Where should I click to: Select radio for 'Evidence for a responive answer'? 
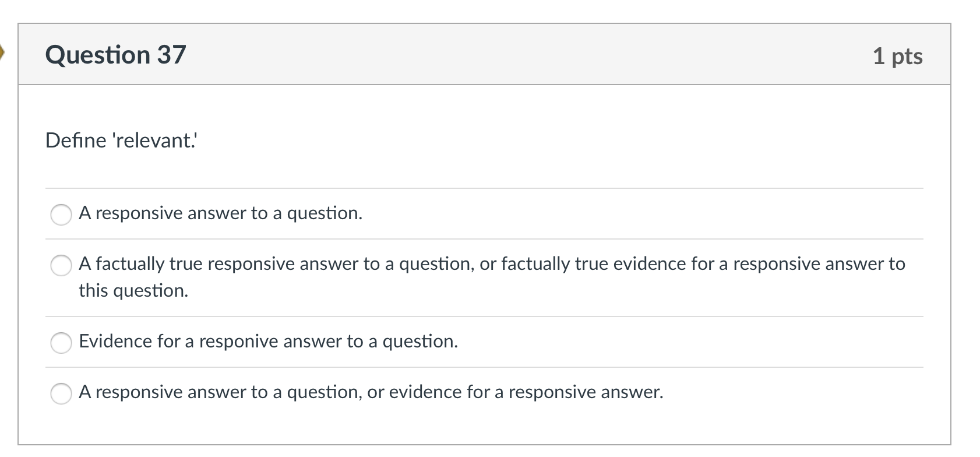tap(61, 343)
